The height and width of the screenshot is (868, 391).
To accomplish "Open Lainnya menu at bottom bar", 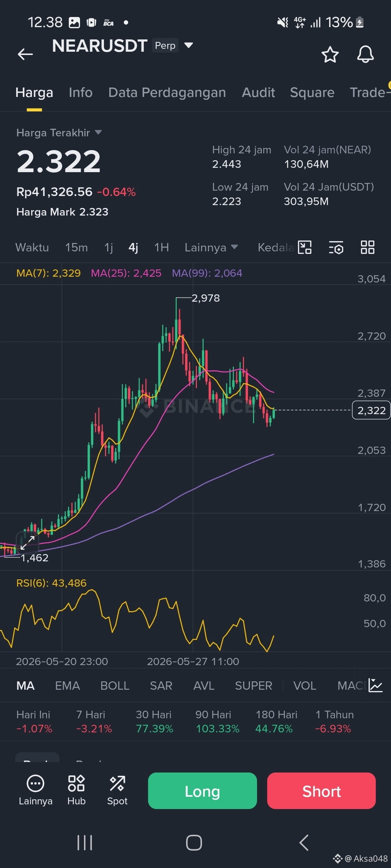I will coord(35,791).
